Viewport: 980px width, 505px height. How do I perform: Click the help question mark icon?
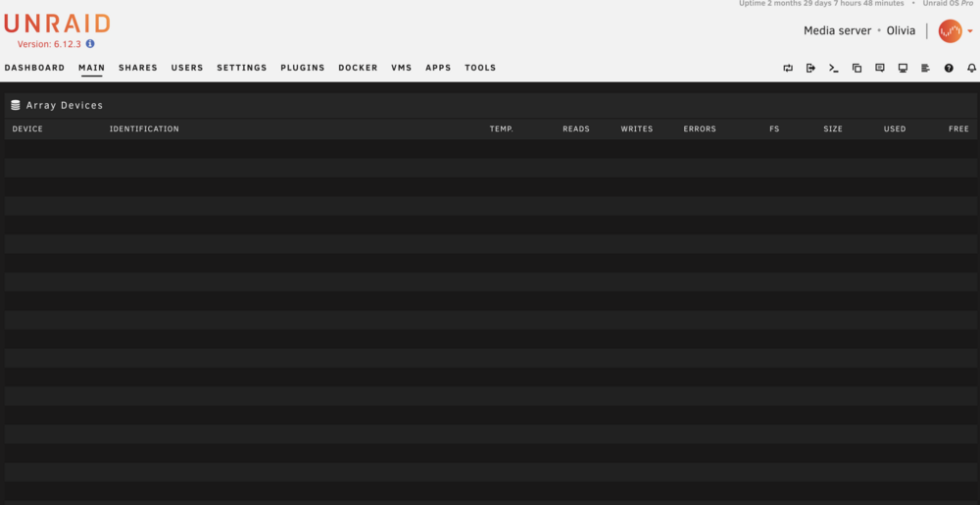(x=949, y=68)
